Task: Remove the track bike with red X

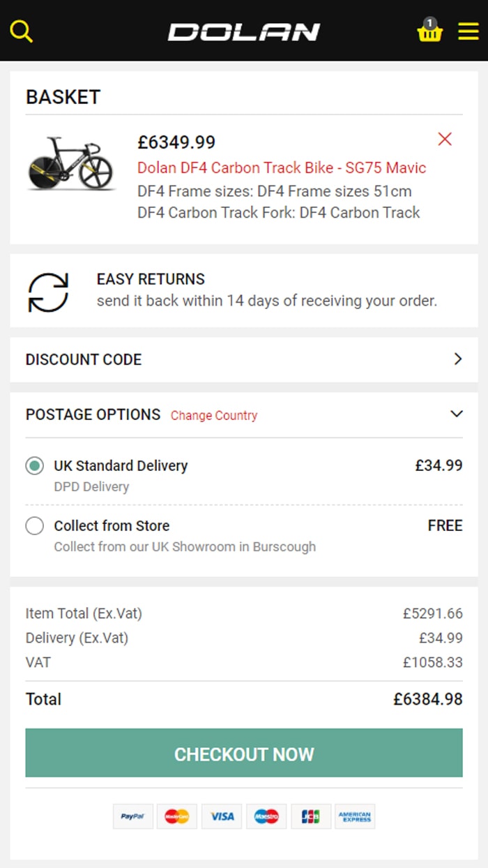Action: point(445,139)
